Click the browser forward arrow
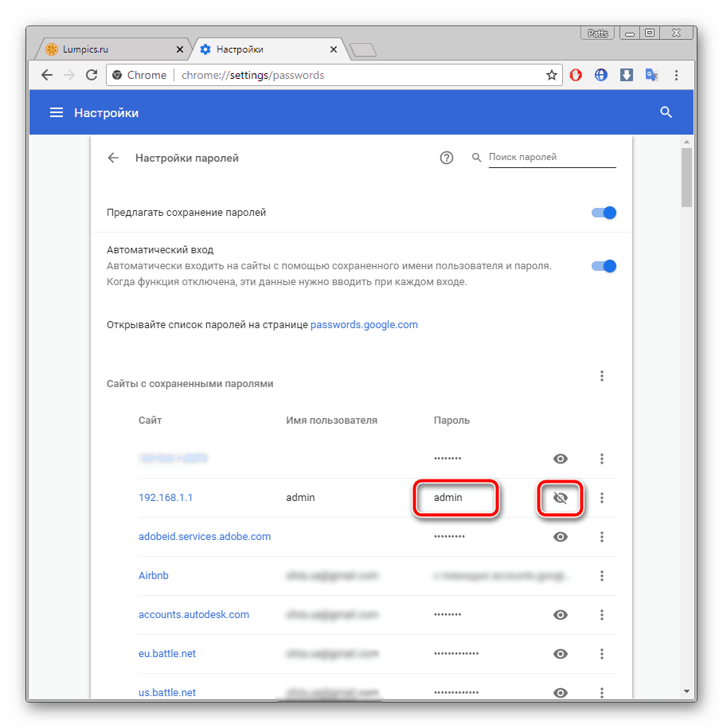 pos(69,75)
